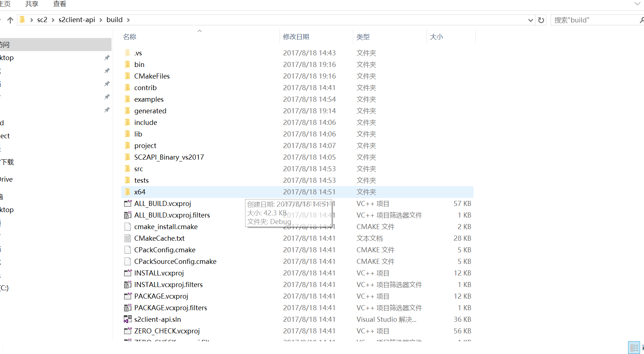Collapse the ribbon with the top-right chevron

(637, 4)
